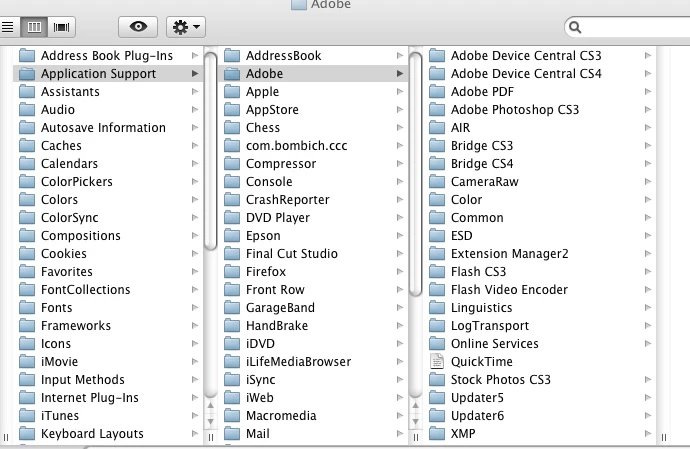Click the first column's vertical scrollbar thumb

[211, 151]
